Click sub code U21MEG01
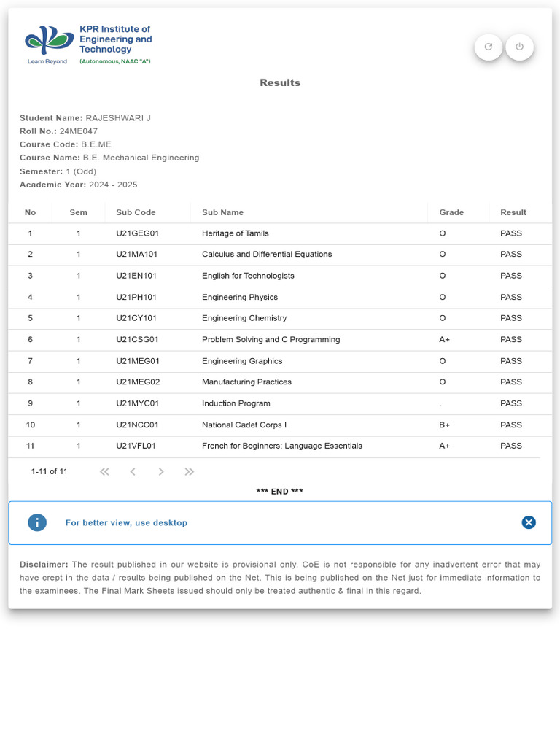This screenshot has width=560, height=747. coord(138,361)
